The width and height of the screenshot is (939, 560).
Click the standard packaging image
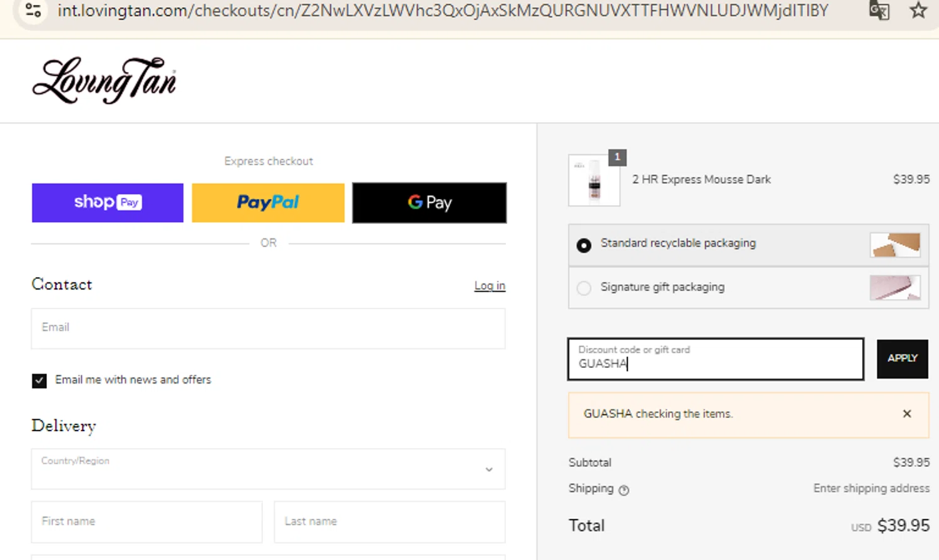[895, 245]
